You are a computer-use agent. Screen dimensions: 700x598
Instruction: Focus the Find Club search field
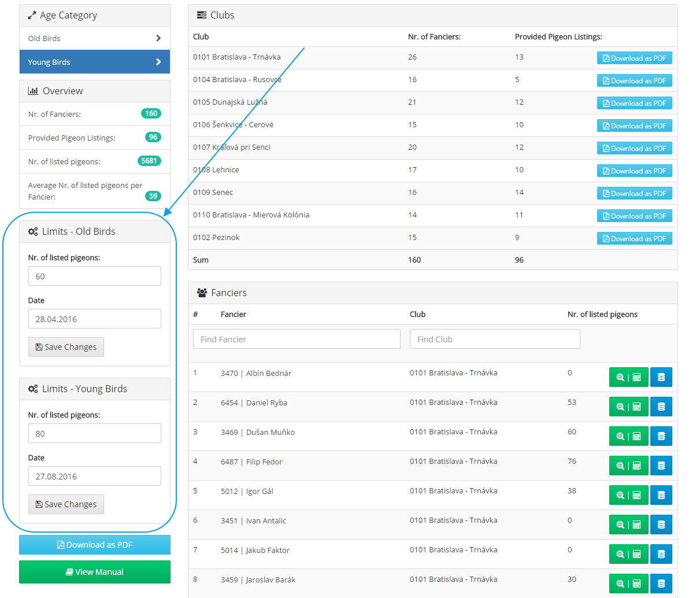495,339
